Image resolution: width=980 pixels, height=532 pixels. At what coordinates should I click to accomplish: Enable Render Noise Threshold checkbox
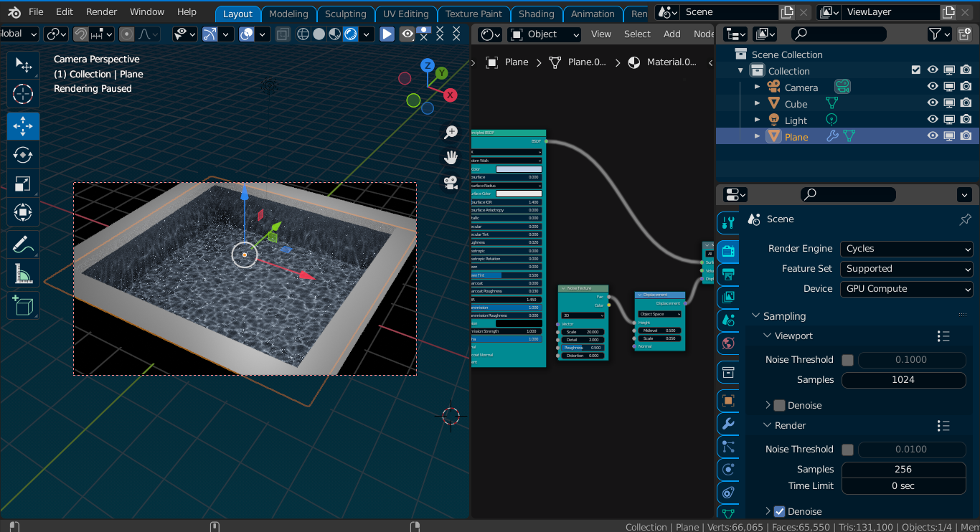(x=847, y=450)
